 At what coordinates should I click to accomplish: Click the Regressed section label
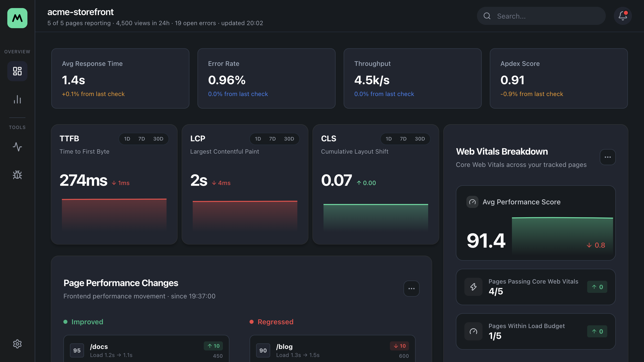(x=275, y=322)
